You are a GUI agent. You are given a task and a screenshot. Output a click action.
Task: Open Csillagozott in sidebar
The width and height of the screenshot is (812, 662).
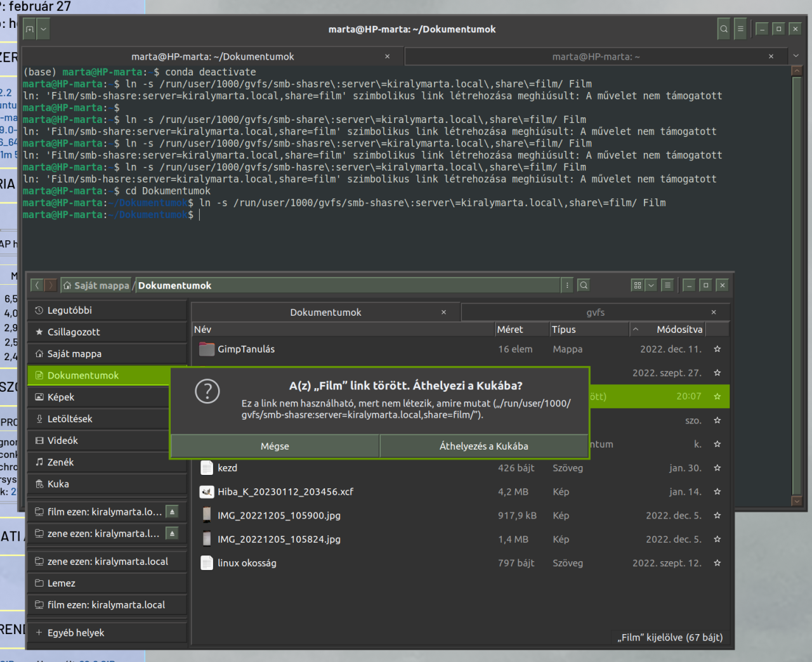pos(107,332)
